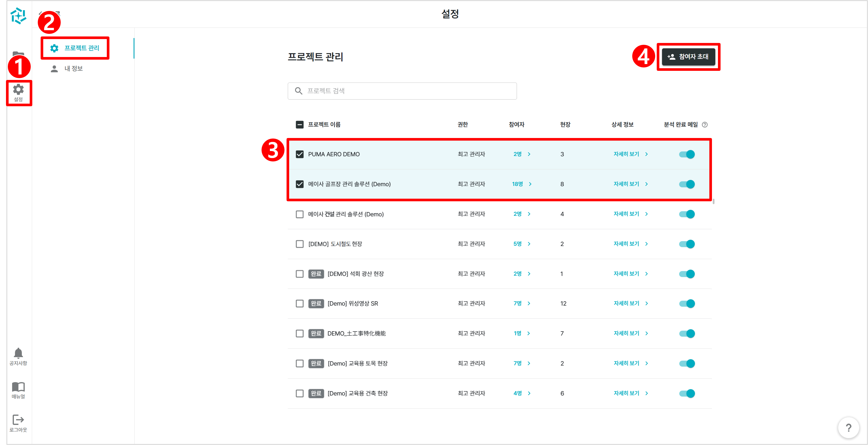Image resolution: width=868 pixels, height=445 pixels.
Task: Select 프로젝트 관리 menu item
Action: tap(75, 48)
